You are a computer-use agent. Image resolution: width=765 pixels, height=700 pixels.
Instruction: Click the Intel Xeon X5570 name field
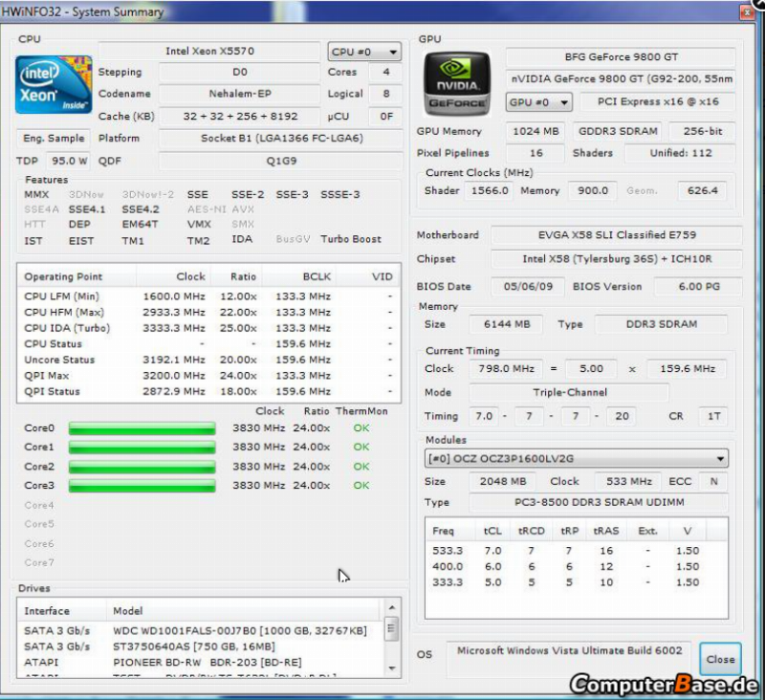coord(209,52)
